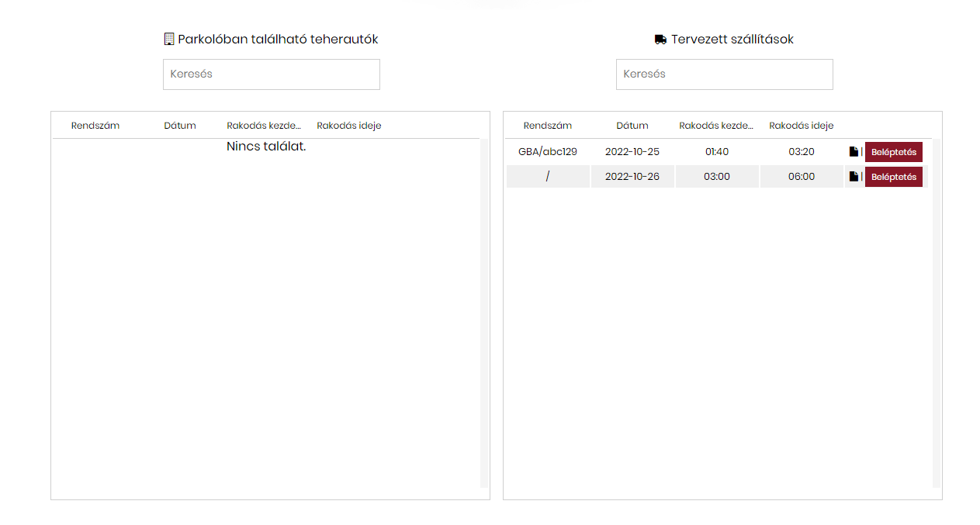Open the document icon on the 2022-10-26 row
Viewport: 980px width, 525px height.
854,176
